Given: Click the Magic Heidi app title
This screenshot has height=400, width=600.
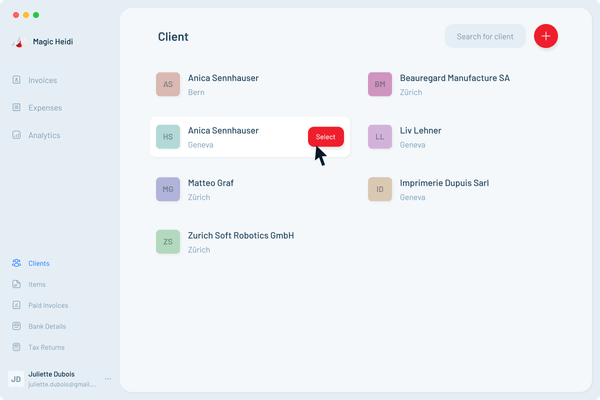Looking at the screenshot, I should point(53,42).
